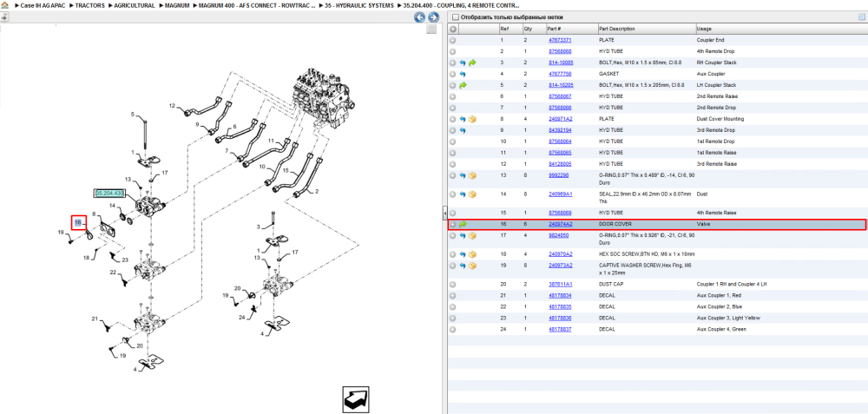
Task: Click callout number 2 in the diagram
Action: pyautogui.click(x=317, y=192)
